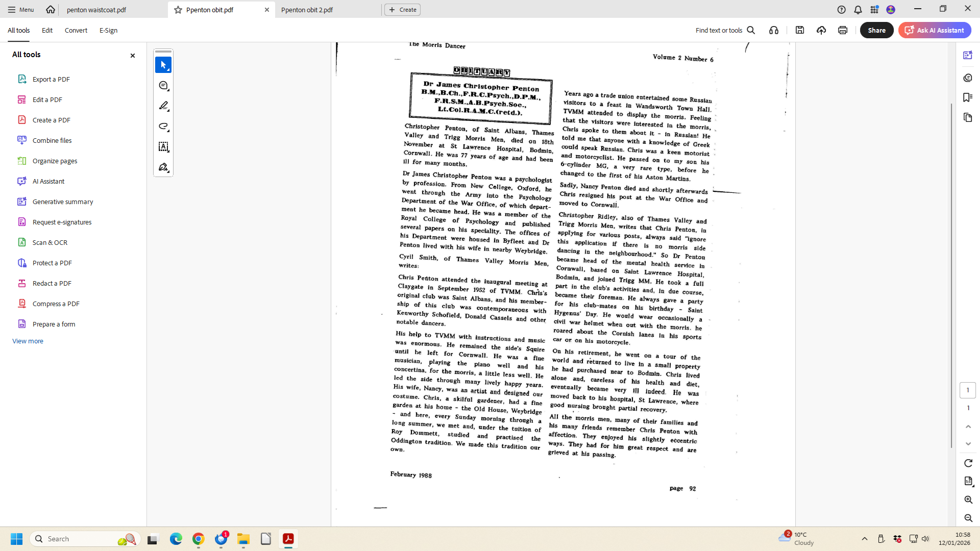Choose the freehand draw loop tool
This screenshot has width=980, height=551.
(163, 126)
